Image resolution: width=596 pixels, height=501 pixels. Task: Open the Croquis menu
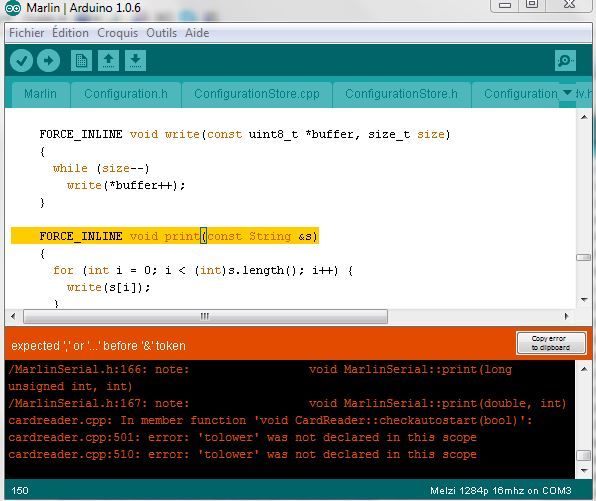click(117, 33)
